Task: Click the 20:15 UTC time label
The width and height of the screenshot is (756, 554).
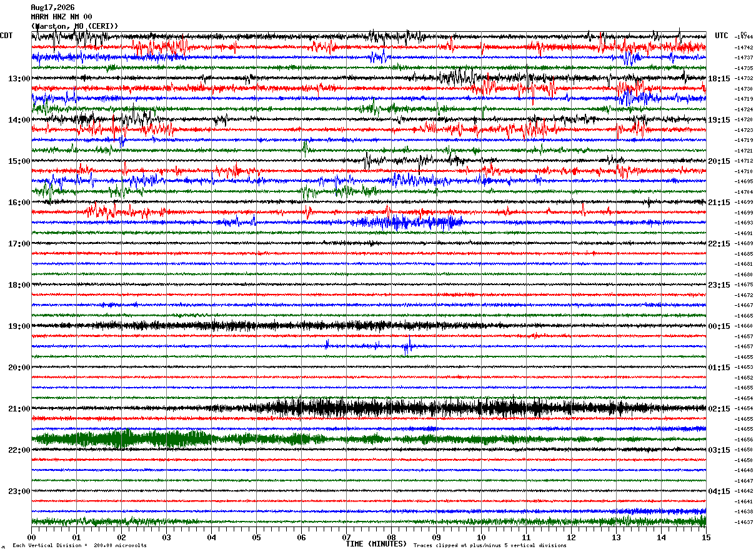Action: (719, 161)
